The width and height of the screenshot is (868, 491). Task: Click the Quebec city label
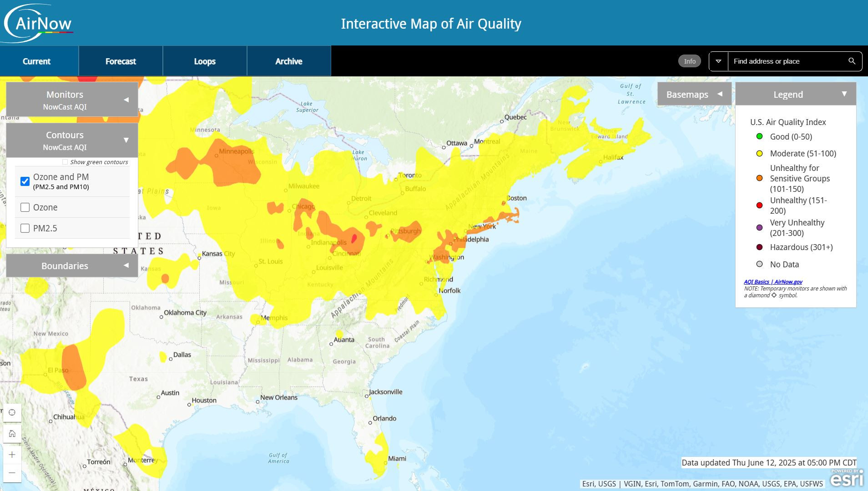(515, 117)
